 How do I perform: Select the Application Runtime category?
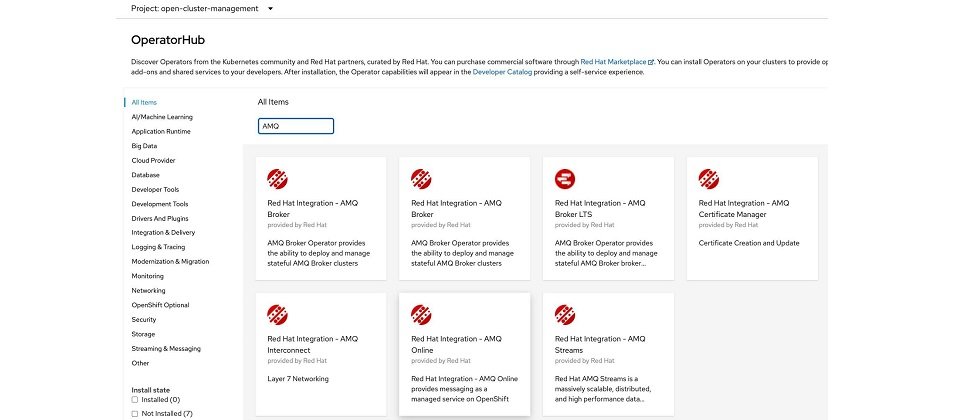(161, 132)
